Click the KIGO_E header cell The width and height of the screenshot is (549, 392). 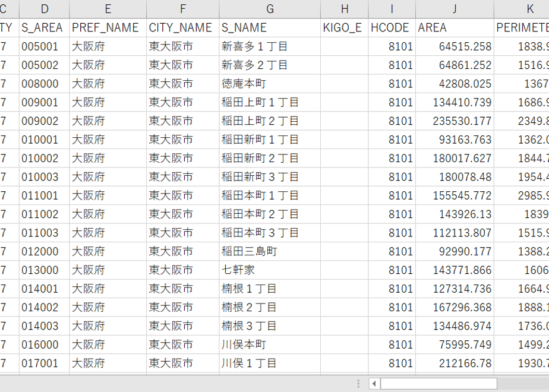(345, 28)
